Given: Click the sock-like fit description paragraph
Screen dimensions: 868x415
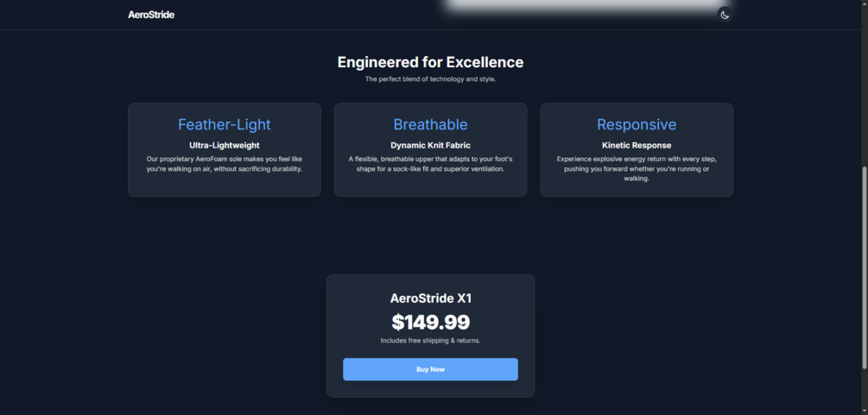Looking at the screenshot, I should click(430, 164).
